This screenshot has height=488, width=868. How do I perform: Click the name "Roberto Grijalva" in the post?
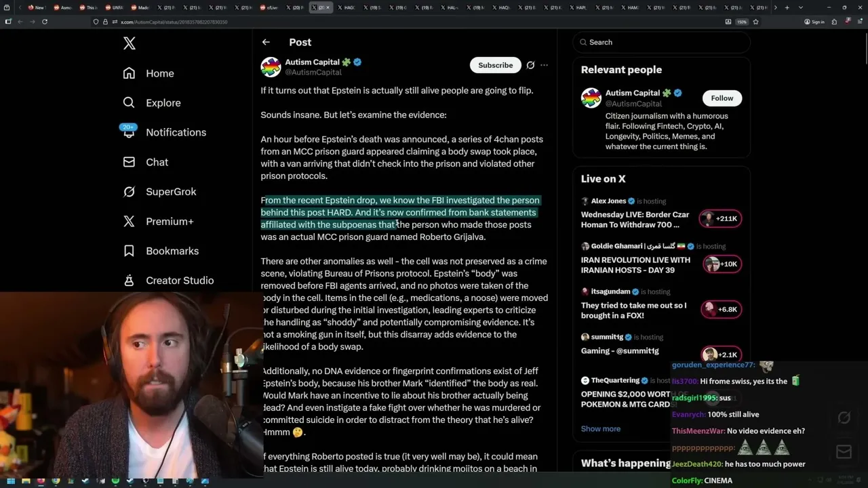(x=452, y=237)
